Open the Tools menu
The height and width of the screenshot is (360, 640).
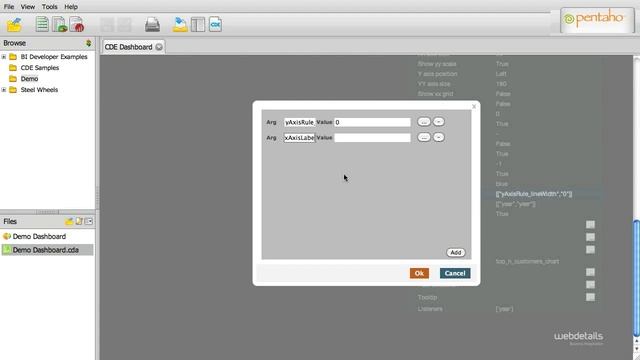point(49,7)
